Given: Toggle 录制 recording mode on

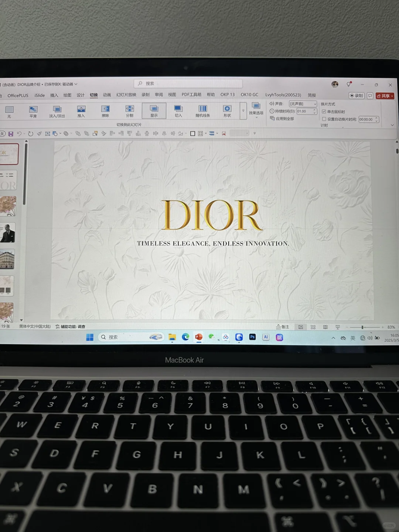Looking at the screenshot, I should [x=356, y=96].
